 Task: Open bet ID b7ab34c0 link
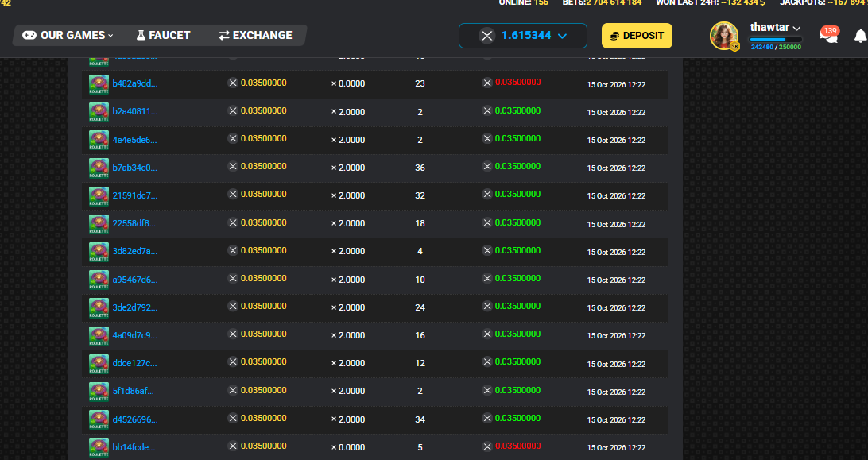(x=135, y=167)
